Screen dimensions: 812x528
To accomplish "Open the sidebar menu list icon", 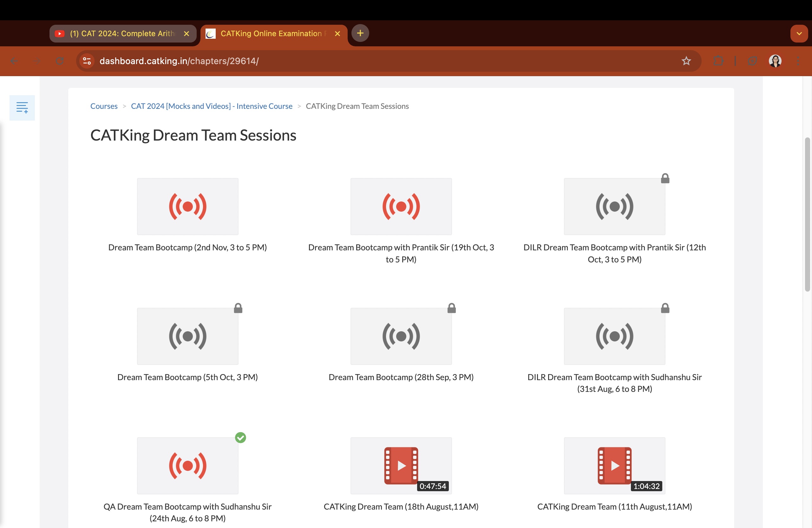I will 22,108.
